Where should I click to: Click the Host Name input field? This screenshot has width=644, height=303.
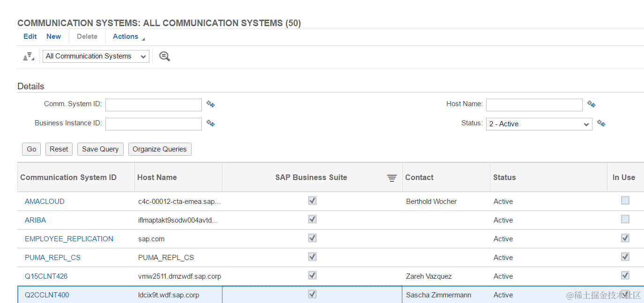pos(534,105)
